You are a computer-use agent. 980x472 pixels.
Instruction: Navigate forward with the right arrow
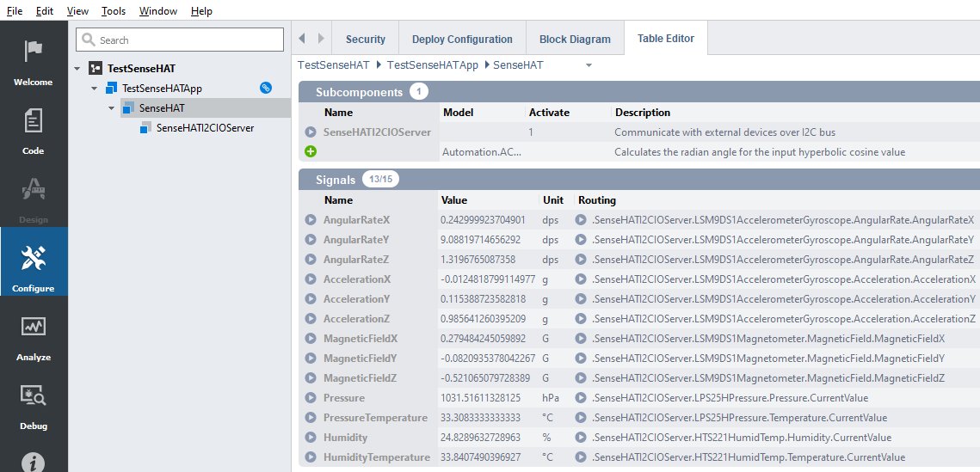pyautogui.click(x=321, y=39)
